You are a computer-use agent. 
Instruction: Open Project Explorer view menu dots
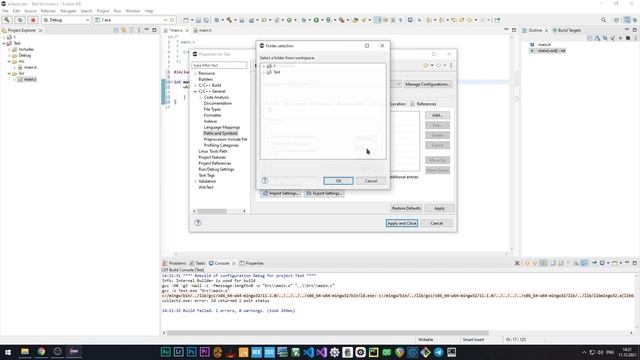(x=139, y=30)
